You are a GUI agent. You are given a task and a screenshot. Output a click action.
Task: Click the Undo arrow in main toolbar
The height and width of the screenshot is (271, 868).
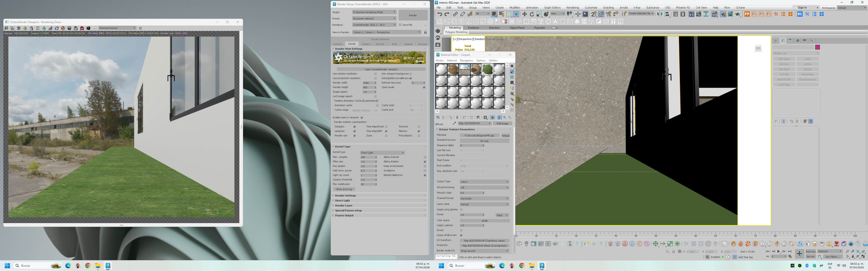coord(439,14)
